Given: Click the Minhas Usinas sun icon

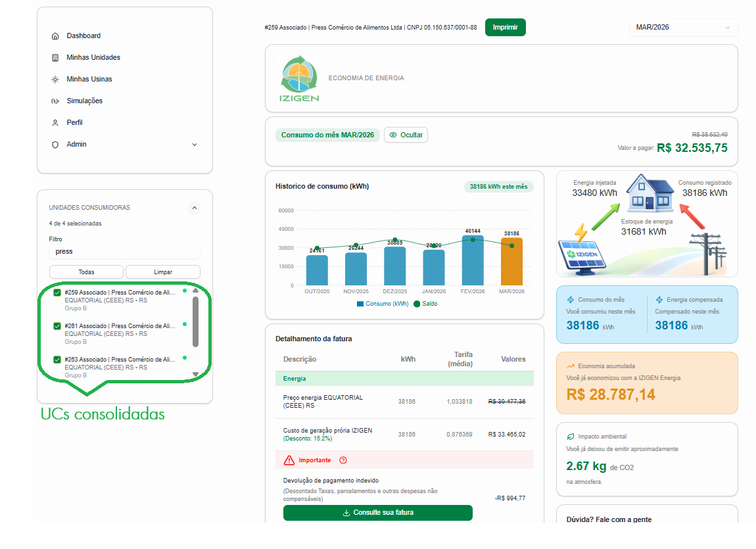Looking at the screenshot, I should point(55,80).
